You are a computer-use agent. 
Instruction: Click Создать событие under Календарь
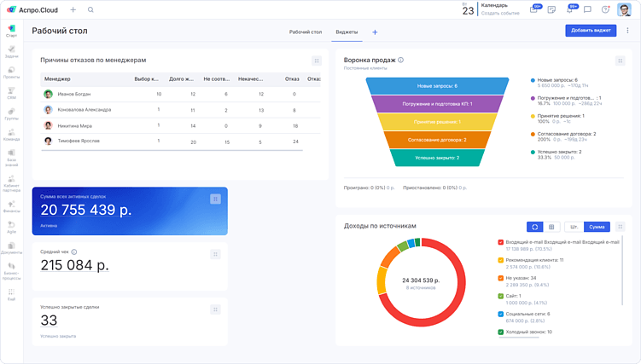click(498, 14)
